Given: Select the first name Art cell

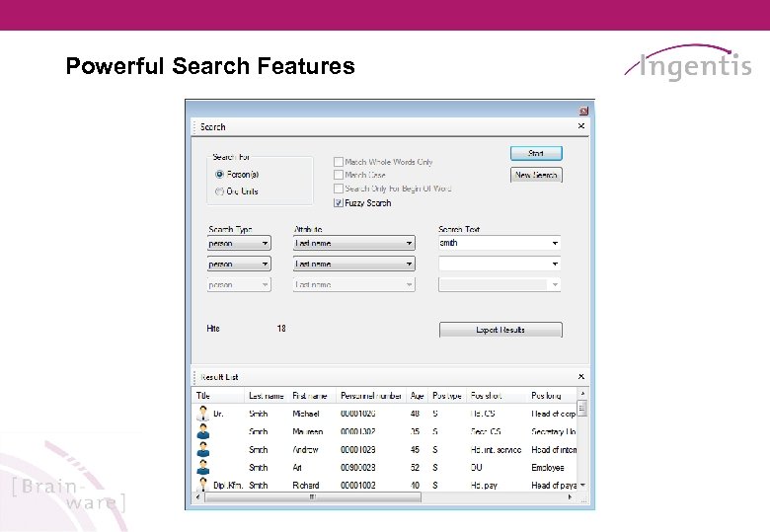Looking at the screenshot, I should pos(297,468).
